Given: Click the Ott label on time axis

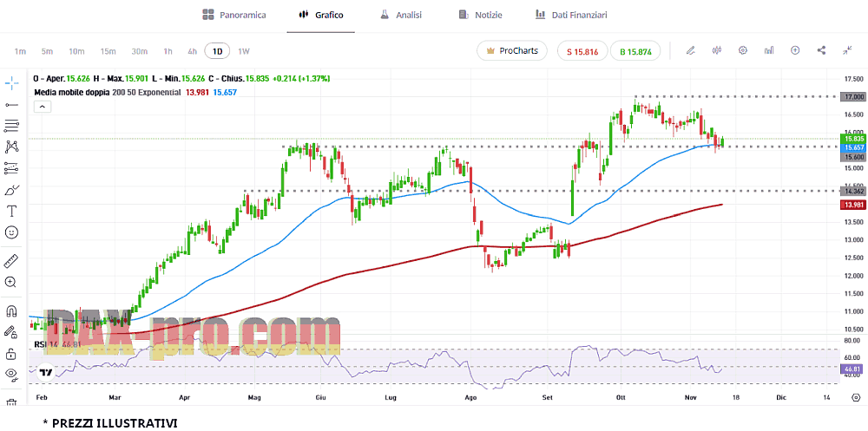Looking at the screenshot, I should click(620, 397).
